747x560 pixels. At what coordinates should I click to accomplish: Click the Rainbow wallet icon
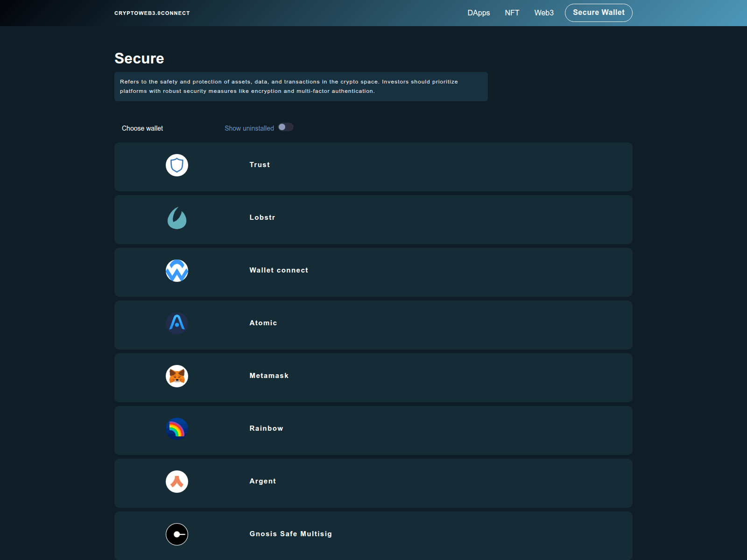(x=177, y=429)
